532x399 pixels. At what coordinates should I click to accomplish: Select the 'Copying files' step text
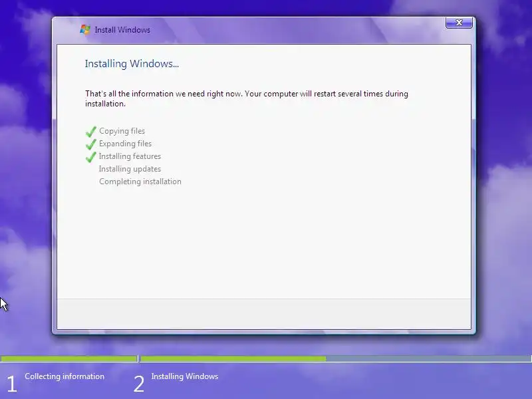point(122,131)
